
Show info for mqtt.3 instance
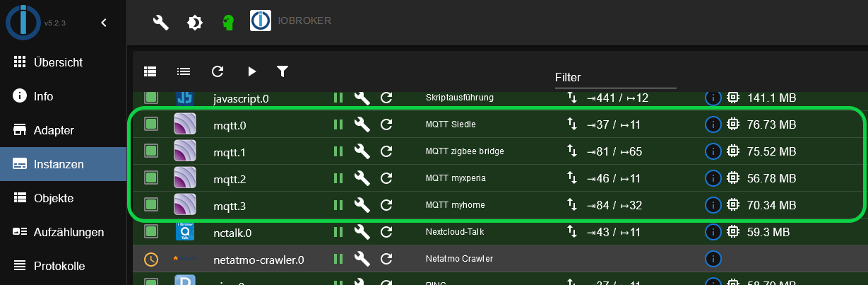click(713, 205)
